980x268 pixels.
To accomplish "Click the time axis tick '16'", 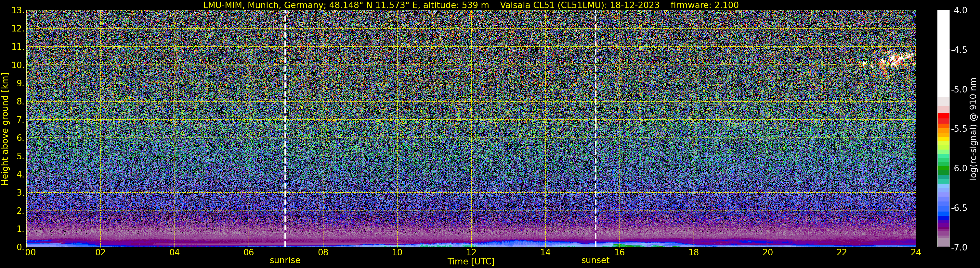I will [x=619, y=253].
